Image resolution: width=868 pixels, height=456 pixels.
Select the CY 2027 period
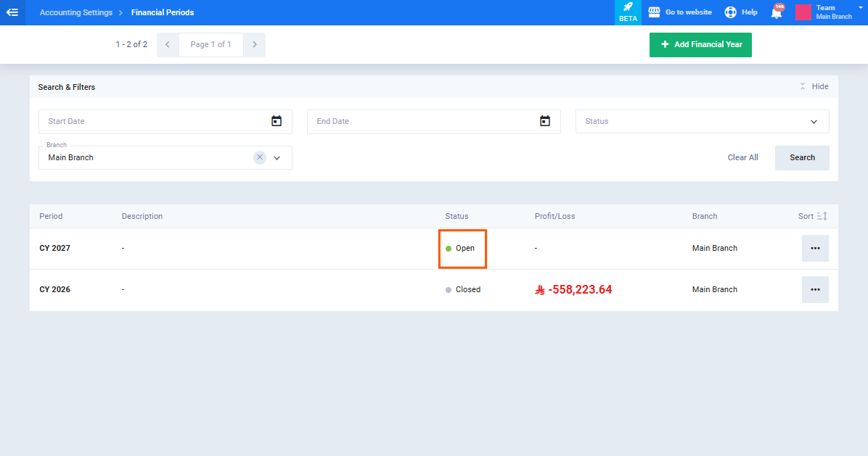55,248
